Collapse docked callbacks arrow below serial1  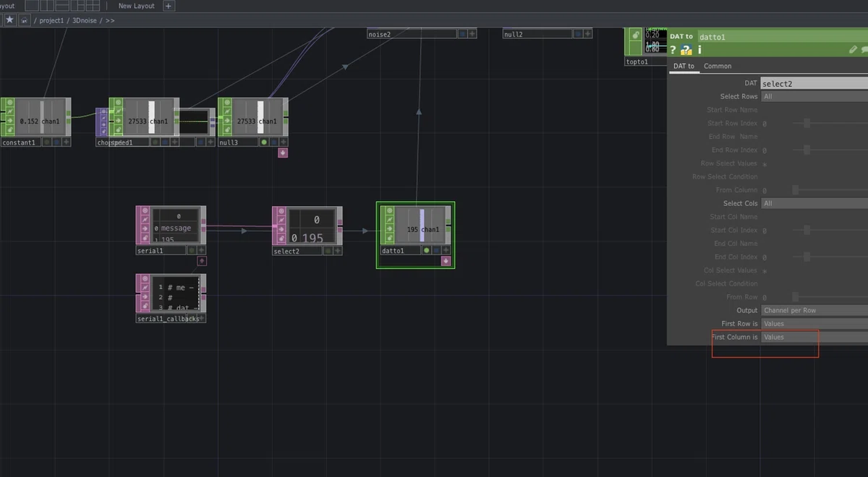coord(202,261)
